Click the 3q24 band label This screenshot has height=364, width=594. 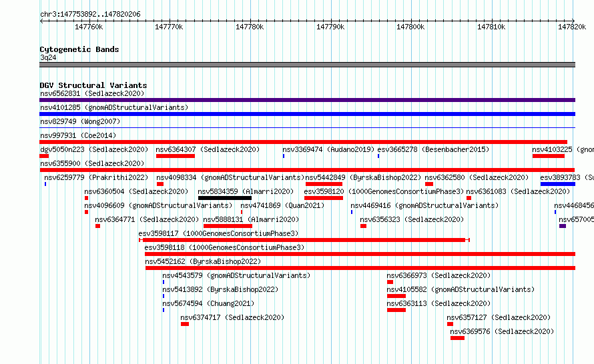48,57
